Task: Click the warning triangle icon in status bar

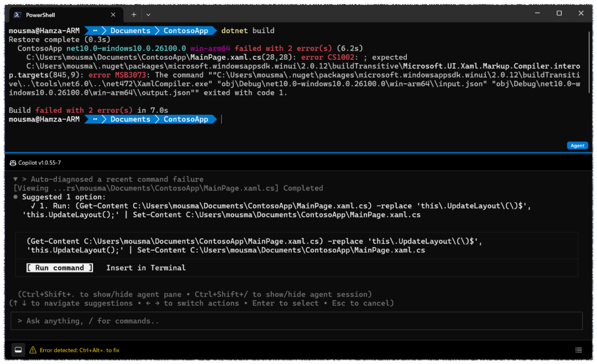Action: point(33,350)
